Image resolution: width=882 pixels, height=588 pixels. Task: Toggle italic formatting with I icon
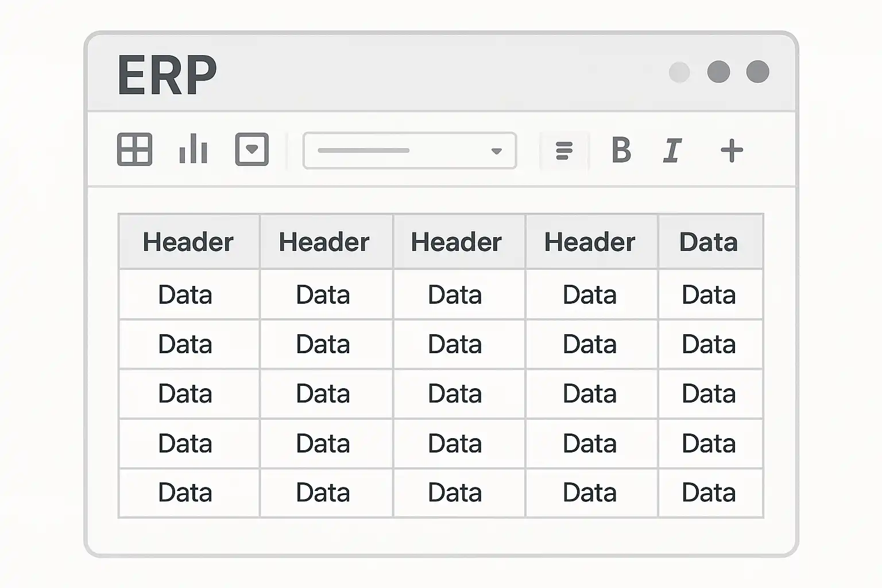coord(672,150)
